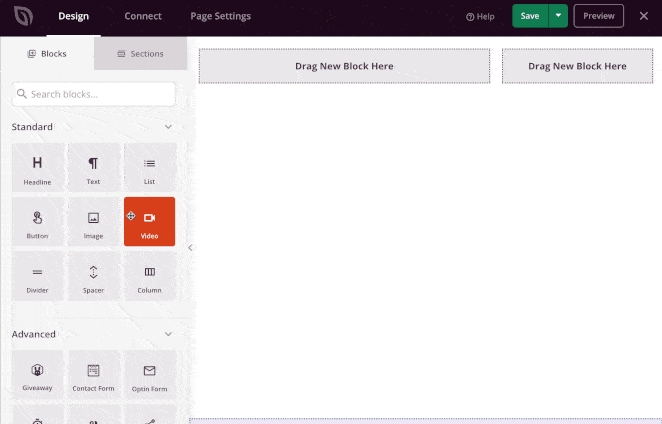Choose the List block
This screenshot has width=662, height=424.
click(x=149, y=168)
